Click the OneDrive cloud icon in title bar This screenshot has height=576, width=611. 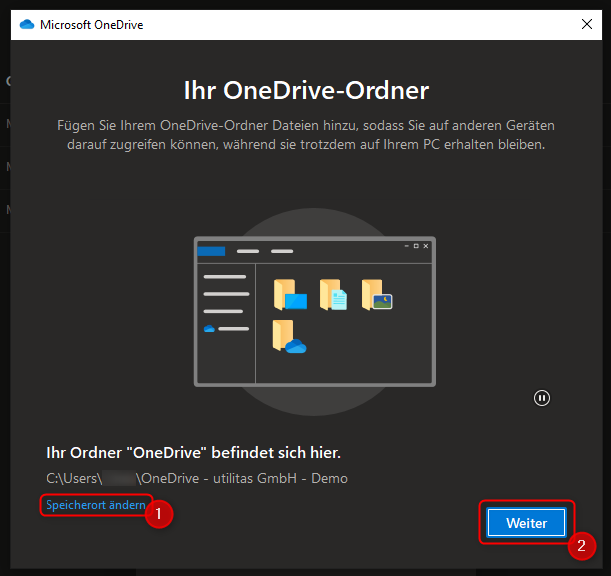(27, 24)
